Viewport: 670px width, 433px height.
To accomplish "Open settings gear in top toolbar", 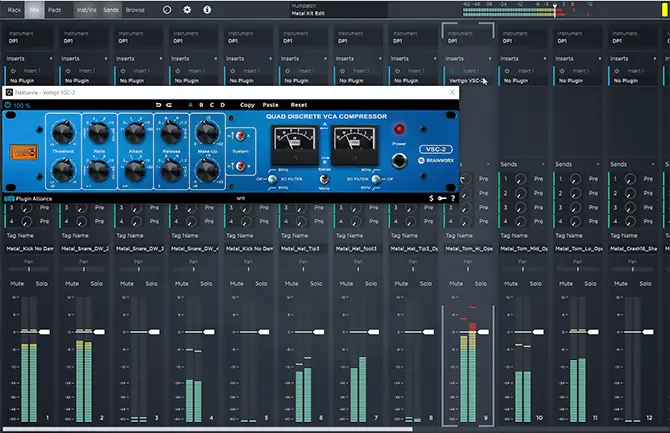I will [187, 9].
